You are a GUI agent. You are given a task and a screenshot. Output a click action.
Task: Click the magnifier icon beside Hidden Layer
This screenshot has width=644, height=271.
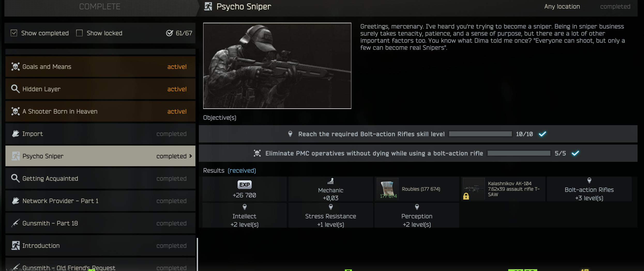coord(15,89)
